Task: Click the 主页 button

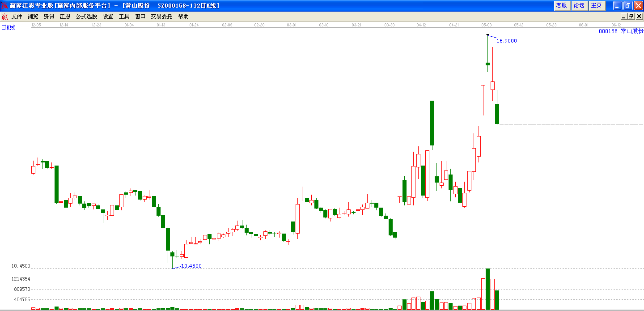Action: tap(596, 5)
